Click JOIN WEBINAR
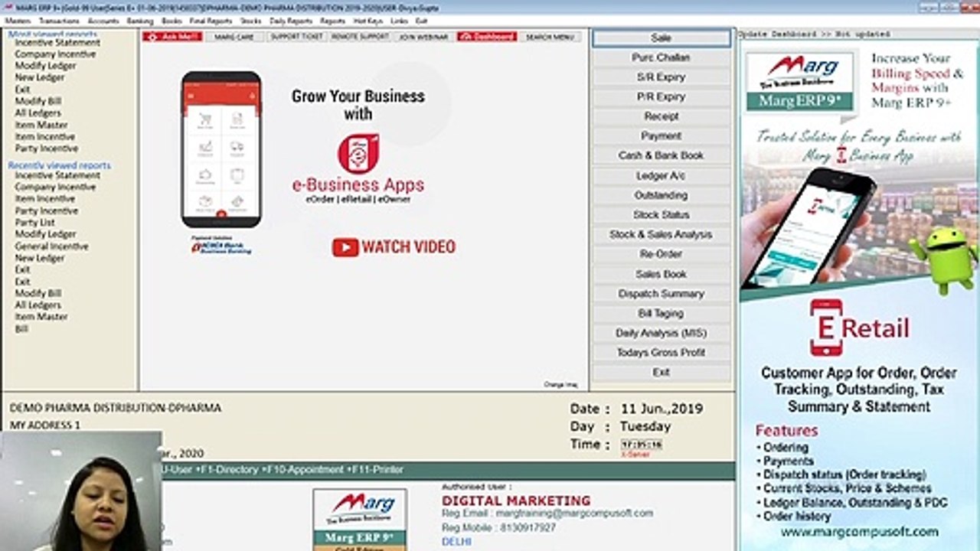Image resolution: width=980 pixels, height=551 pixels. [x=423, y=37]
